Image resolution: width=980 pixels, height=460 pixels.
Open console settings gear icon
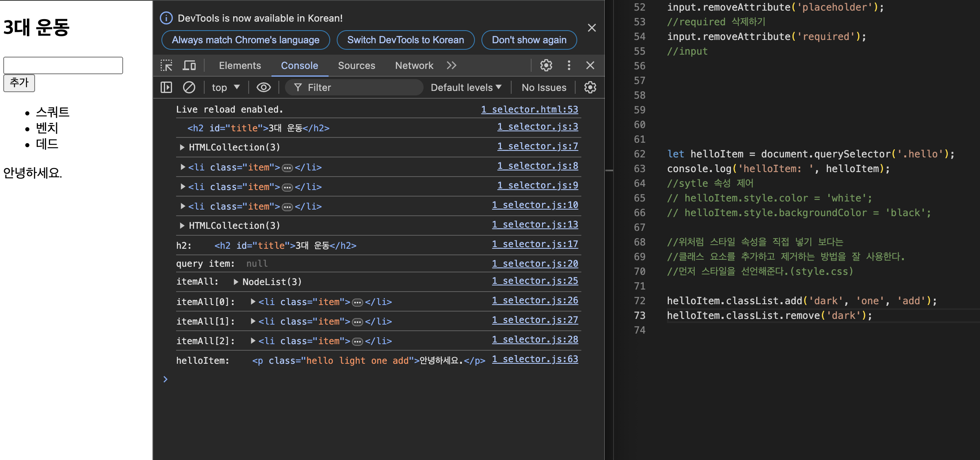(590, 87)
